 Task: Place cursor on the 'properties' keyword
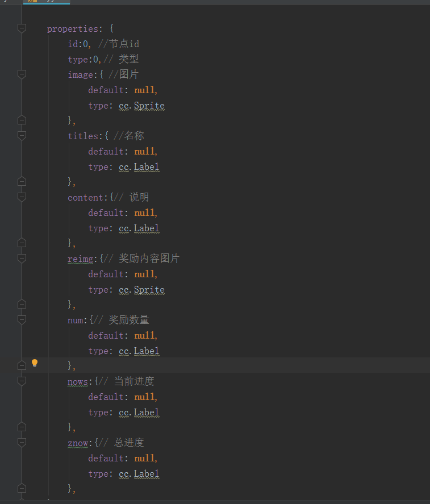click(x=73, y=29)
